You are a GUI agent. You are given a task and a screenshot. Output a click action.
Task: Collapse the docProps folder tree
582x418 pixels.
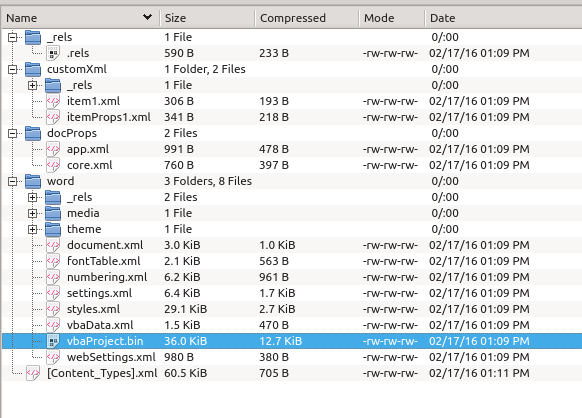[13, 133]
